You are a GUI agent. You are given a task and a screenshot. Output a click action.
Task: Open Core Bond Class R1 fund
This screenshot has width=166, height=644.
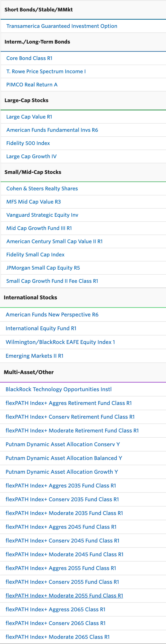pyautogui.click(x=29, y=58)
